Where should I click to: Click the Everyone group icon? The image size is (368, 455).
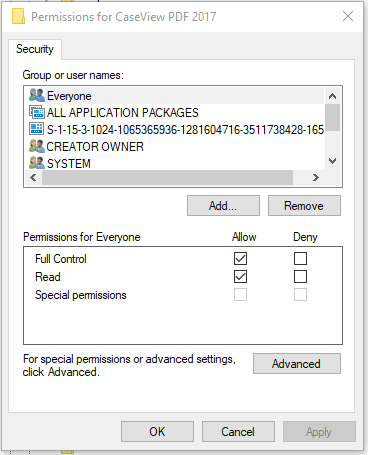pos(37,95)
